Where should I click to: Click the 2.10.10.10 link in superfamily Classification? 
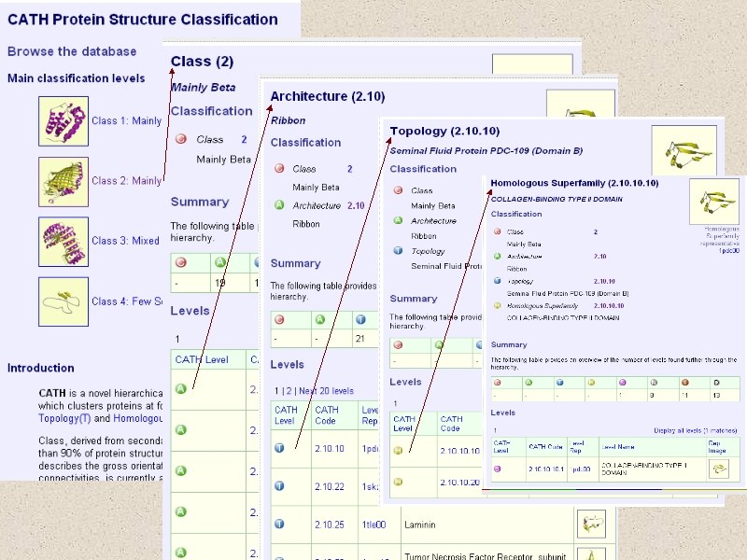coord(609,306)
